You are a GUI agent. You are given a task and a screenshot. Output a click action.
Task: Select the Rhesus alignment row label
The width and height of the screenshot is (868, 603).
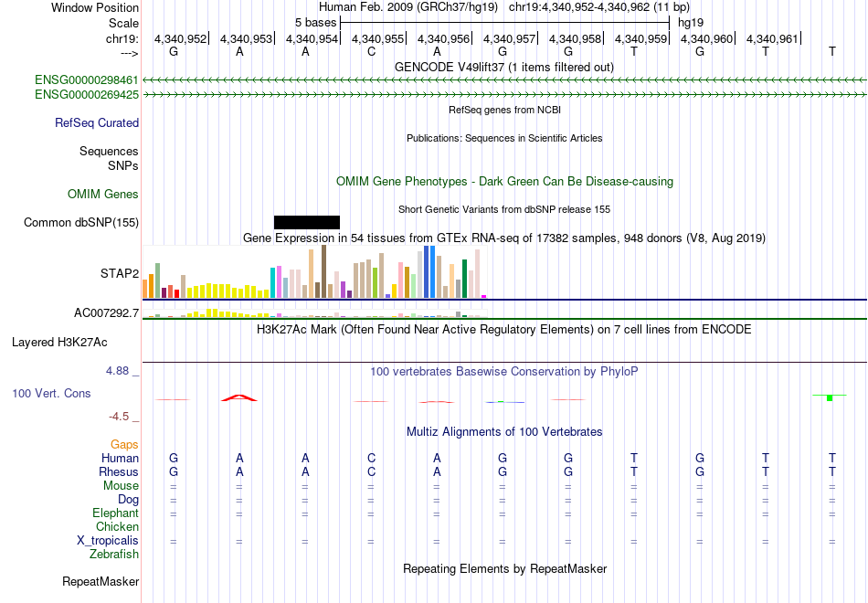pos(119,471)
